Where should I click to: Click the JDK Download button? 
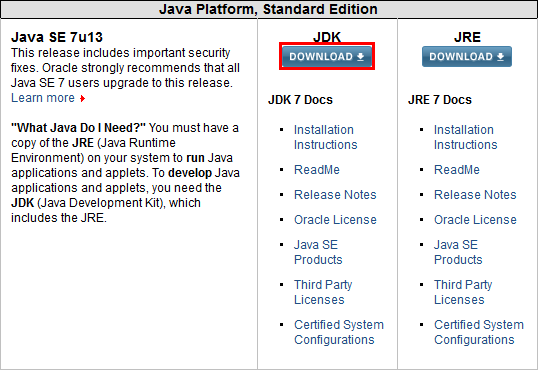pyautogui.click(x=327, y=56)
